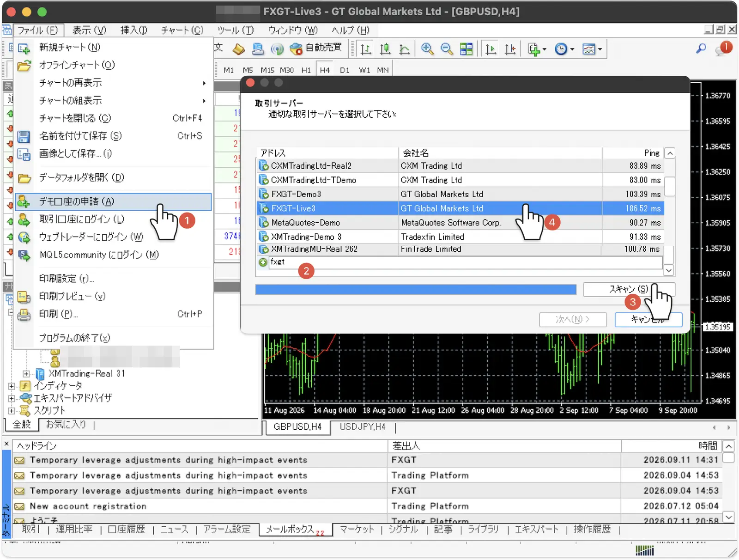The width and height of the screenshot is (739, 560).
Task: Click the envelope icon of New account registration mail
Action: (x=19, y=506)
